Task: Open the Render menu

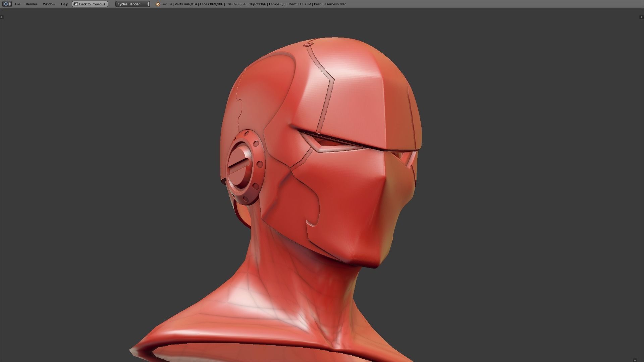Action: click(x=32, y=4)
